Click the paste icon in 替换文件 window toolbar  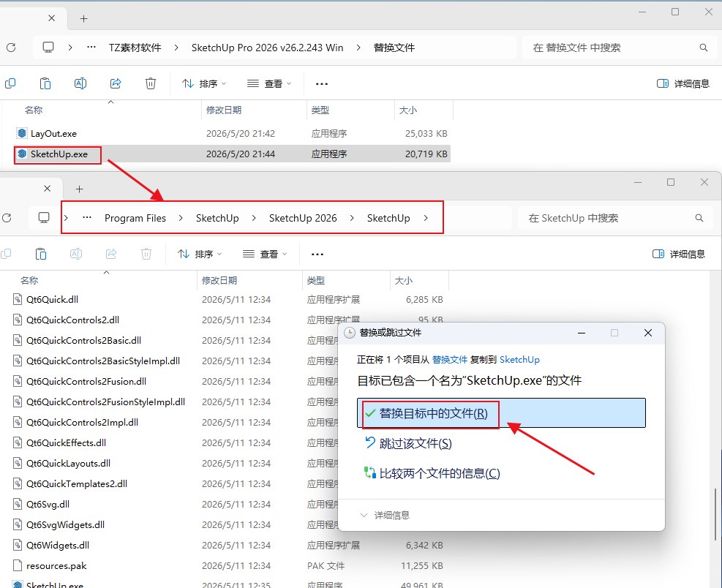(x=45, y=83)
